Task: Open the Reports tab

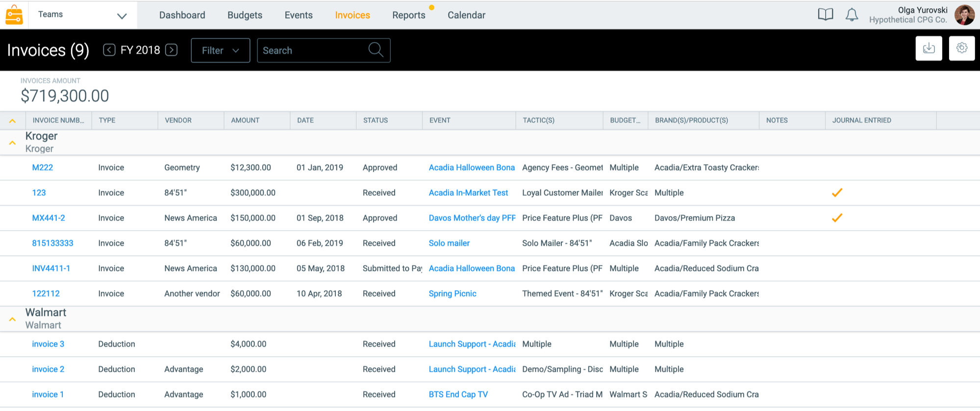Action: [x=408, y=15]
